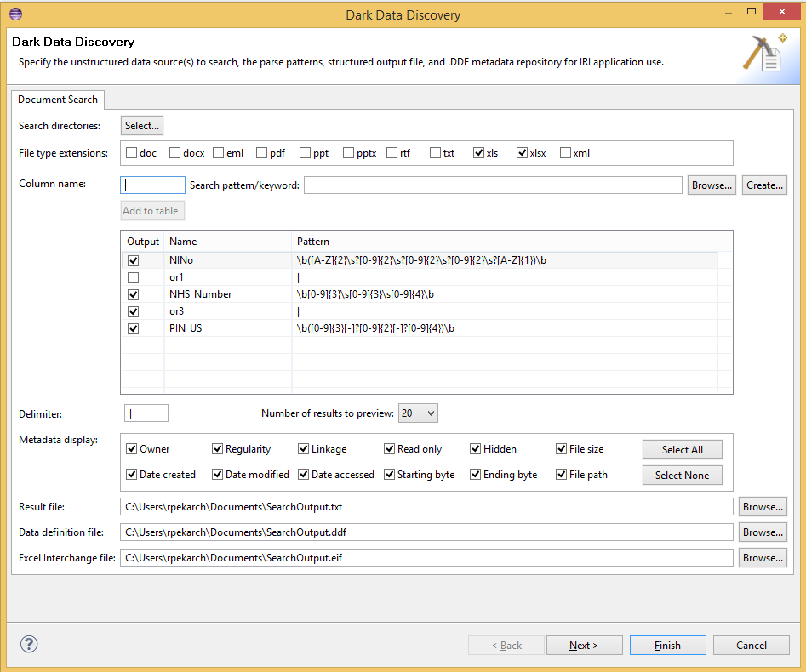Click Select All metadata display options
Screen dimensions: 806x672
682,449
